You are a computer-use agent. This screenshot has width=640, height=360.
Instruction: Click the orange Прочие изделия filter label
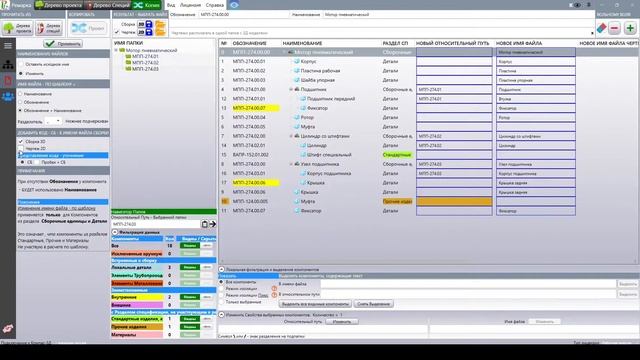137,327
